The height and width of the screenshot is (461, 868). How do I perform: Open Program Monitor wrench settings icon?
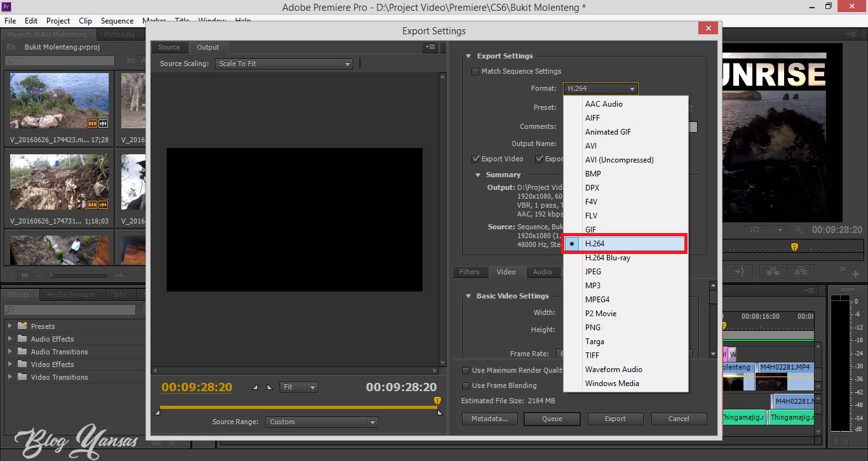(x=799, y=229)
